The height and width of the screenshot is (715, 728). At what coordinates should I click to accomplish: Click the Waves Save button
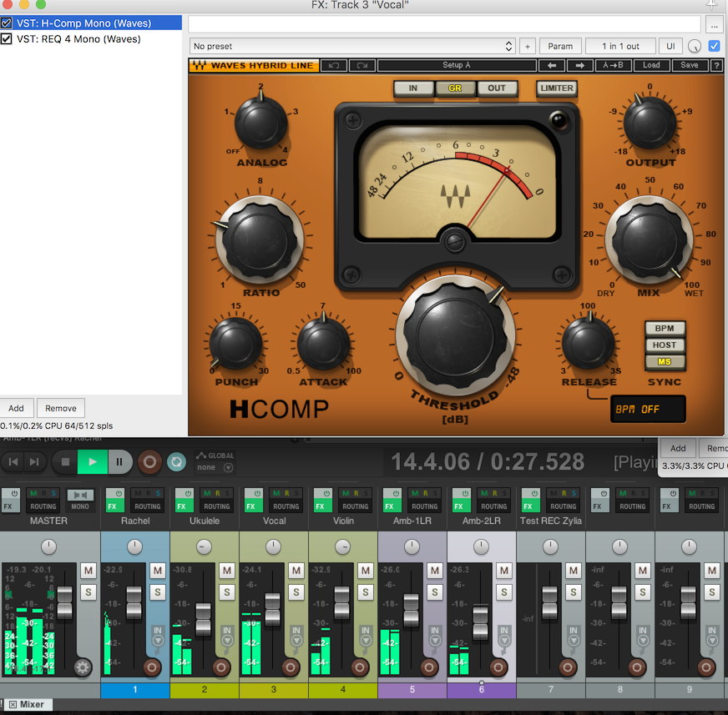pos(690,65)
